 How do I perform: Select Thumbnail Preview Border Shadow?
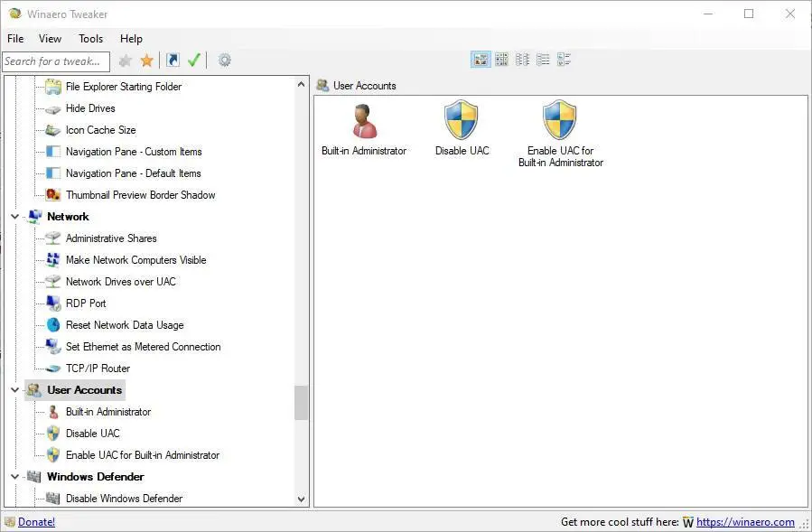click(140, 195)
